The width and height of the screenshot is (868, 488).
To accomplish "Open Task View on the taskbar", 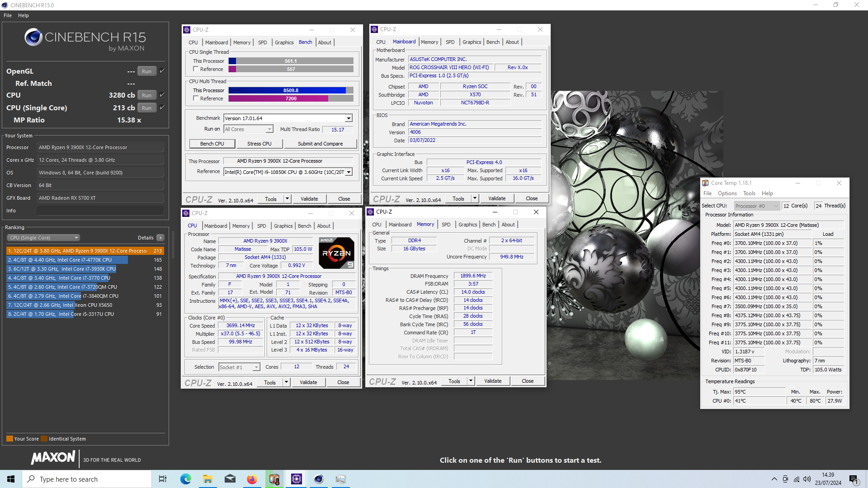I will tap(163, 479).
